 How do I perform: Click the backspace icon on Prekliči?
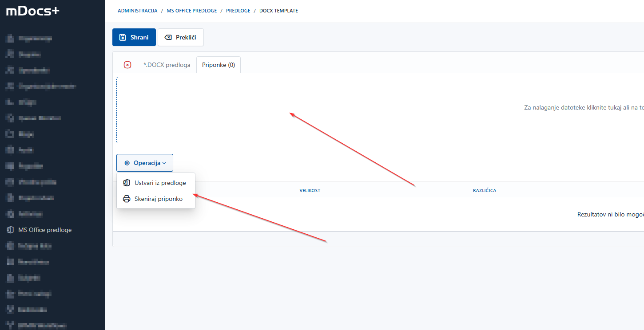click(x=168, y=38)
